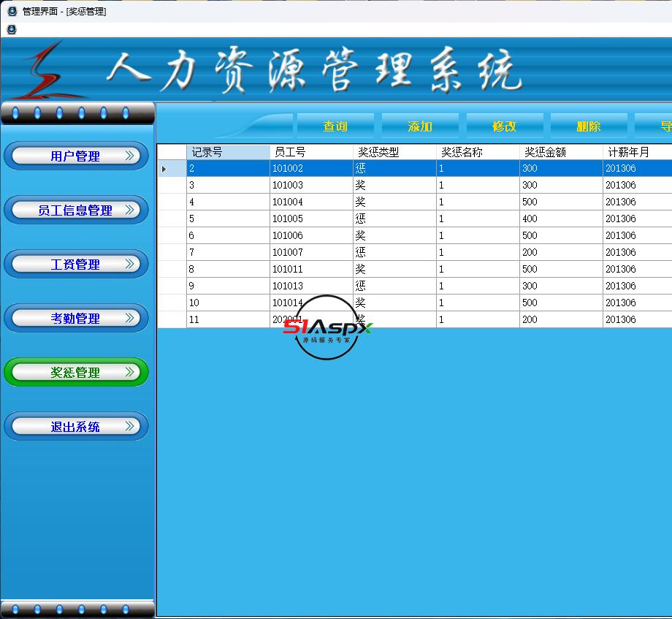
Task: Click the 惩 type cell for employee 101007
Action: point(394,252)
